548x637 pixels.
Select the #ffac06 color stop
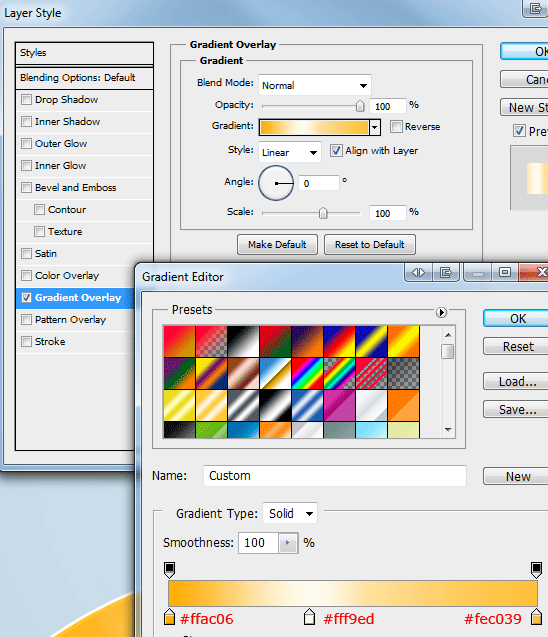pos(169,616)
